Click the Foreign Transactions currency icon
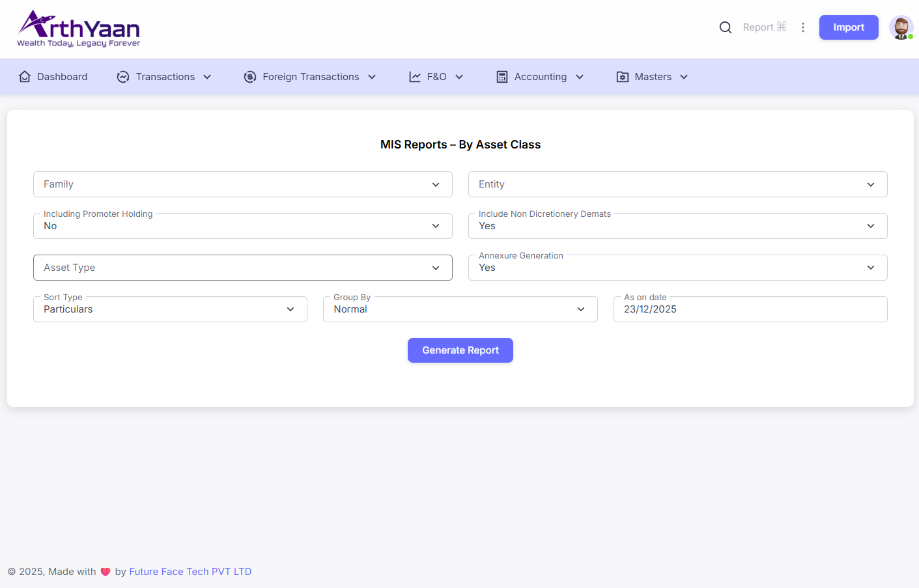The height and width of the screenshot is (588, 919). click(250, 77)
